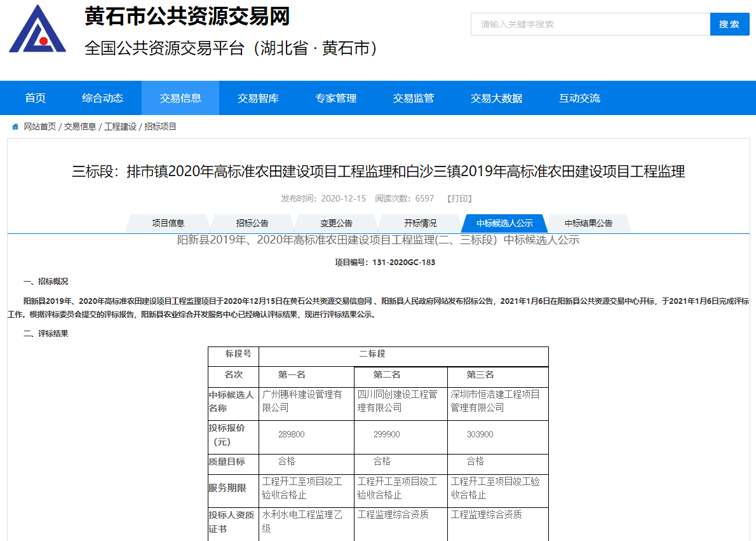Open the 开标情况 tab
Image resolution: width=756 pixels, height=541 pixels.
pyautogui.click(x=420, y=223)
